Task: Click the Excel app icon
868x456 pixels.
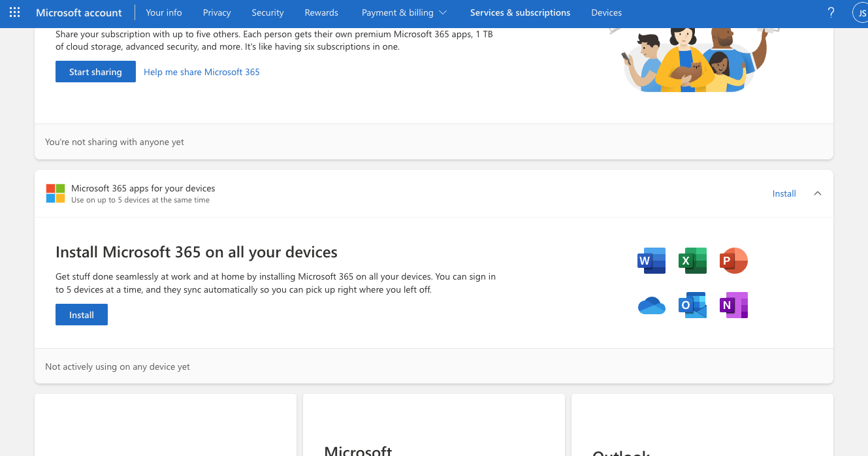Action: [692, 261]
